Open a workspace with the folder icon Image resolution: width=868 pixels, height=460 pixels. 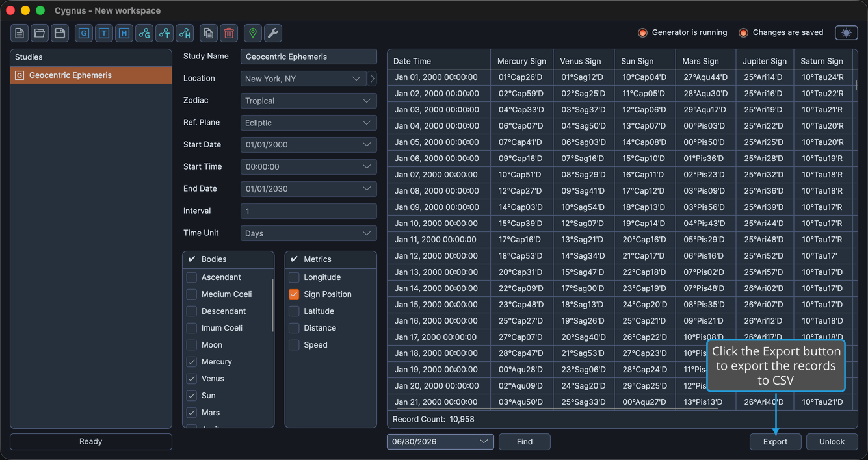pos(40,33)
